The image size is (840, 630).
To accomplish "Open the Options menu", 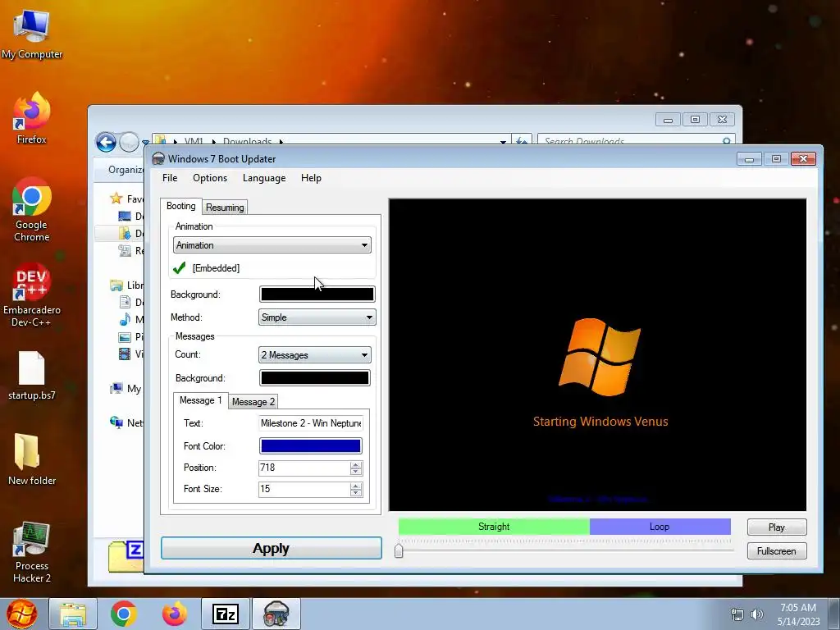I will 210,178.
